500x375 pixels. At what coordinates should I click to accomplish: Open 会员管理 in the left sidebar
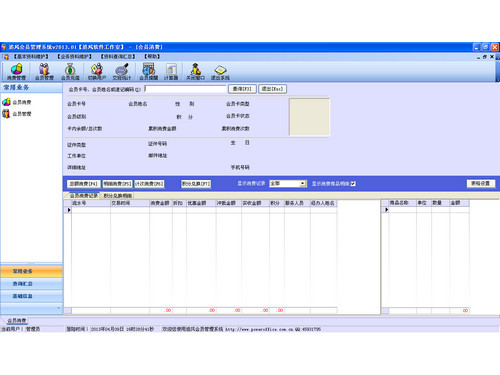(x=17, y=114)
